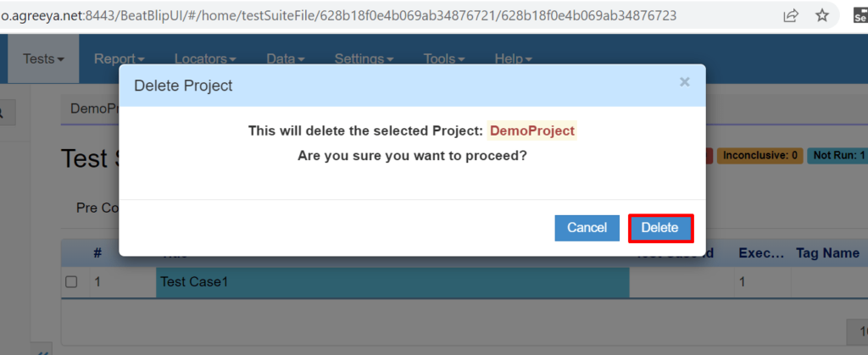Open the Help menu

coord(513,58)
